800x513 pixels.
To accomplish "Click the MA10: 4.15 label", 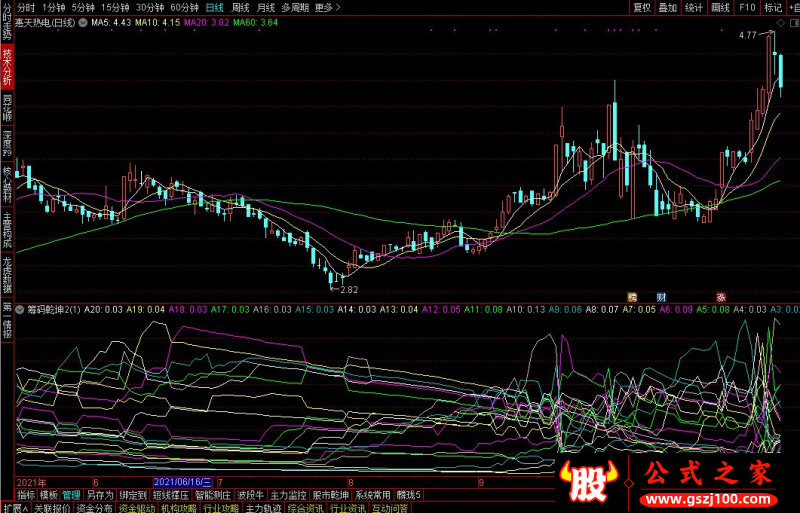I will pyautogui.click(x=157, y=22).
